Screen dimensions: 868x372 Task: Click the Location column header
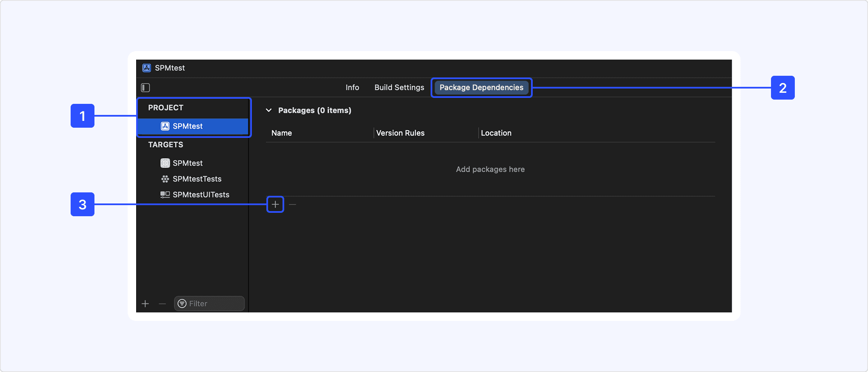pyautogui.click(x=496, y=133)
